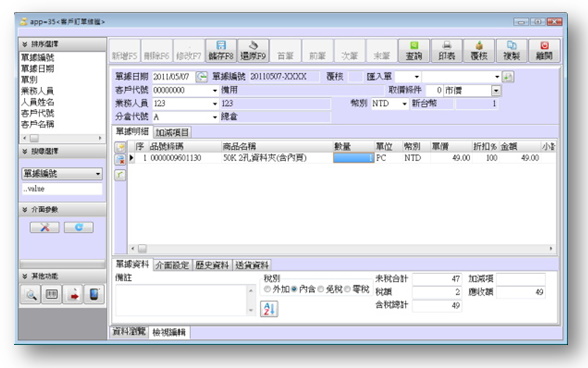Switch to the 介面設定 tab

[172, 265]
